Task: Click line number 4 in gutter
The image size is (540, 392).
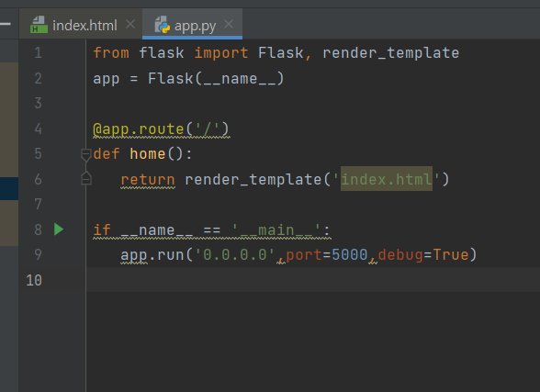Action: point(39,129)
